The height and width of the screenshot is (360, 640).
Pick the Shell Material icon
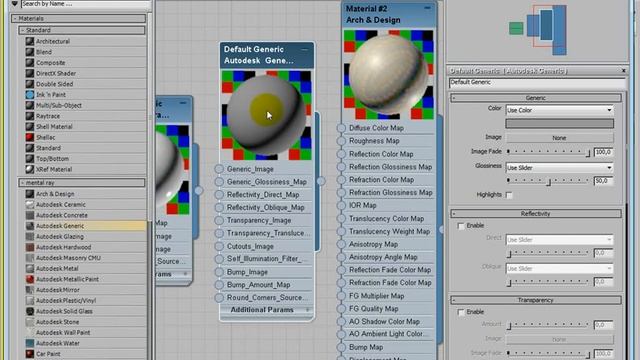pyautogui.click(x=30, y=127)
